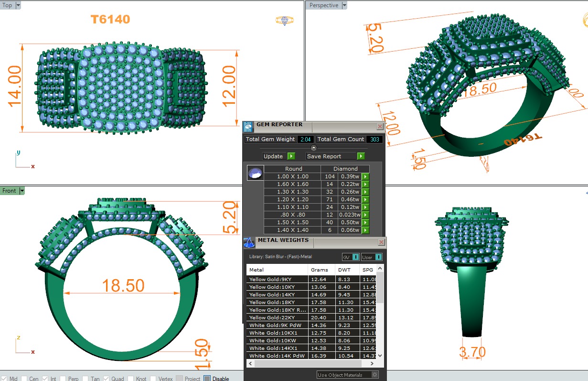Toggle the Cen osnap checkbox

coord(24,379)
